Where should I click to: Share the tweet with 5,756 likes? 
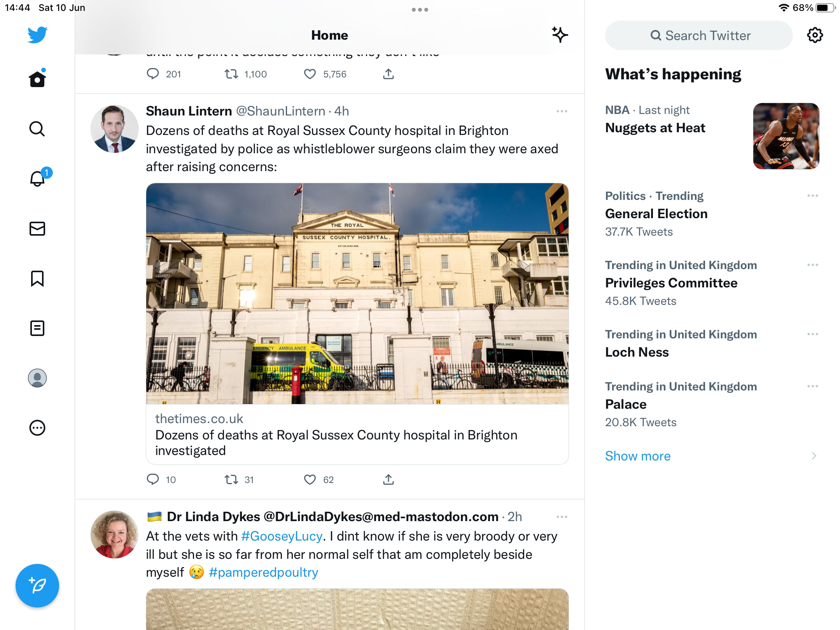388,74
